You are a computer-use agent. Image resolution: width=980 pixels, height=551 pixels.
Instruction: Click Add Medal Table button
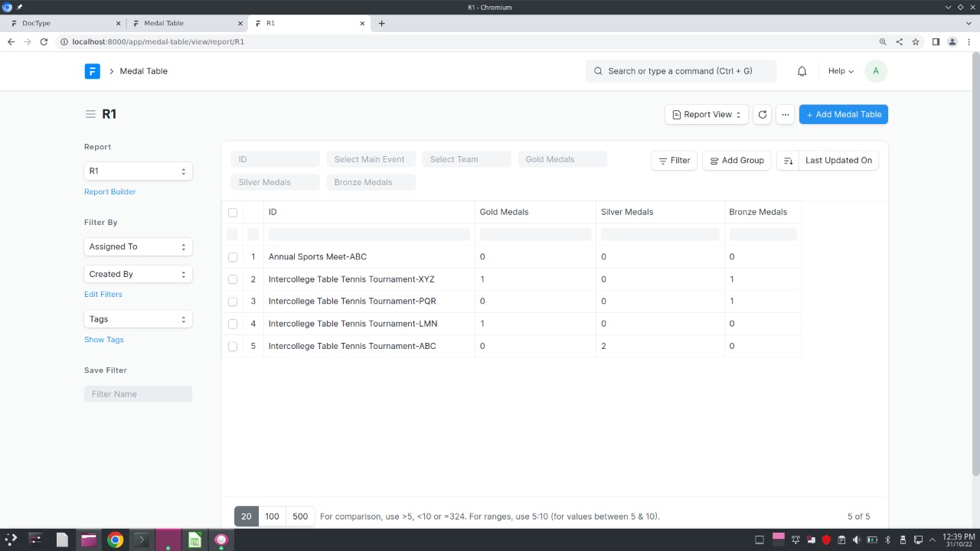coord(844,115)
